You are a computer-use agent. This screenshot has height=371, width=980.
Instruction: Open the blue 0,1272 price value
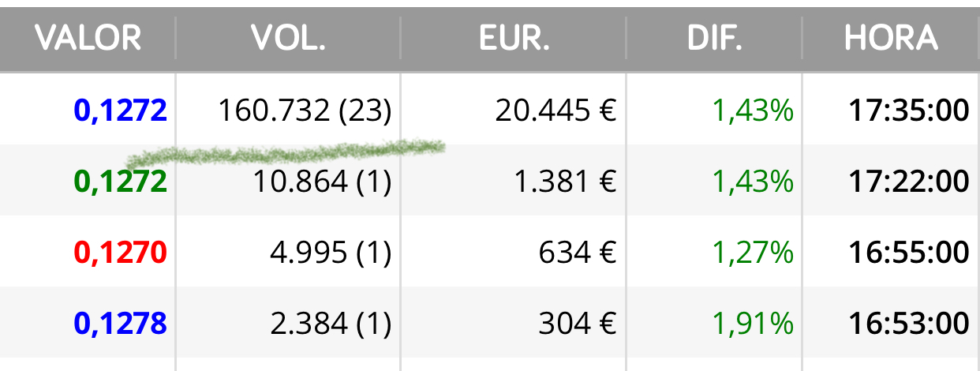[x=121, y=111]
